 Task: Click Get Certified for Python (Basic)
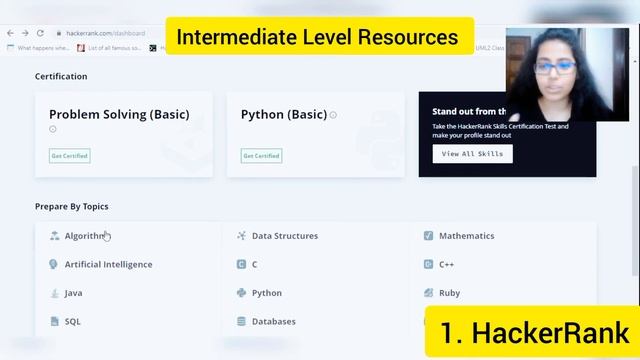(262, 156)
